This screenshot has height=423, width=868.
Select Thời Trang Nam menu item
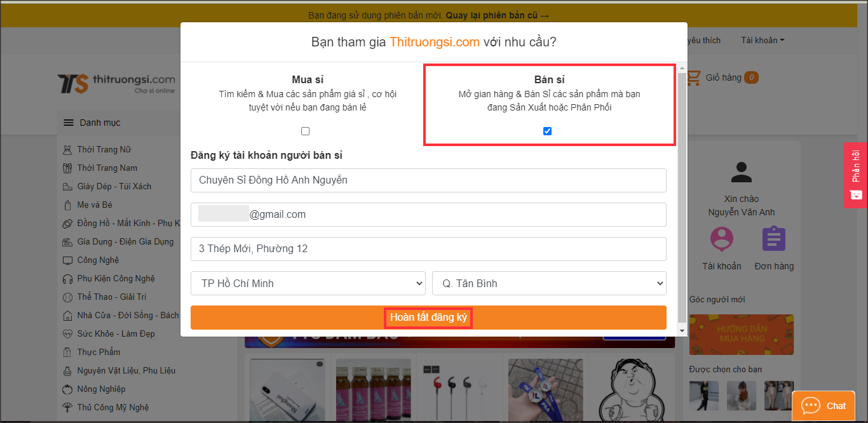click(x=107, y=168)
